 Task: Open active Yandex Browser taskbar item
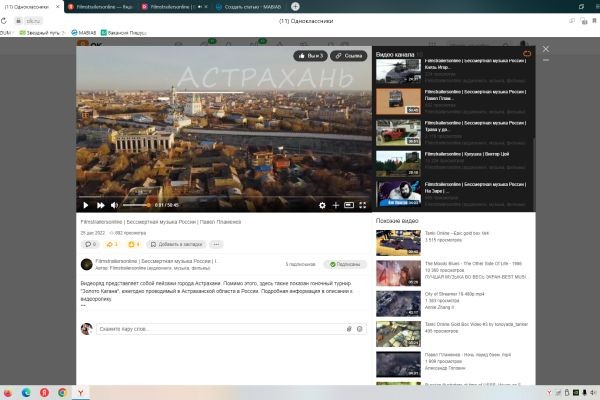click(81, 393)
